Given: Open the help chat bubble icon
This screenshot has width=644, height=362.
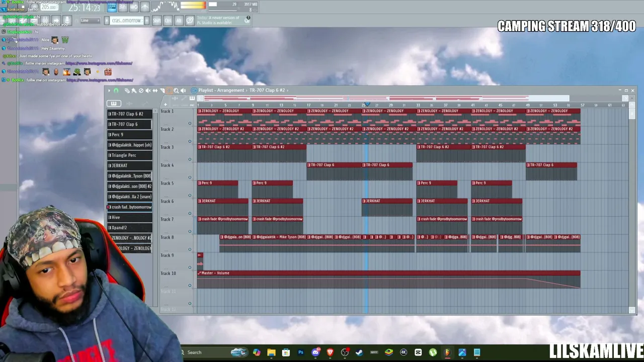Looking at the screenshot, I should click(190, 21).
